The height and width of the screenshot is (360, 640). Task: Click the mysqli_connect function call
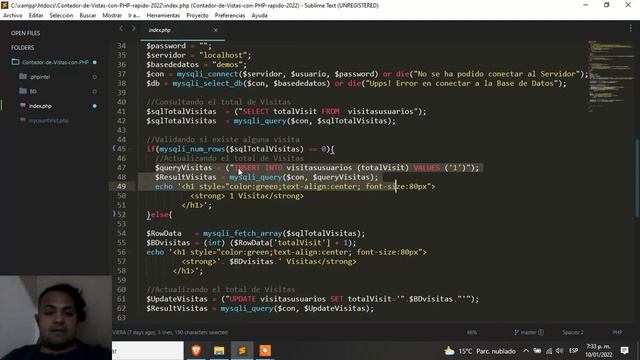[x=207, y=74]
